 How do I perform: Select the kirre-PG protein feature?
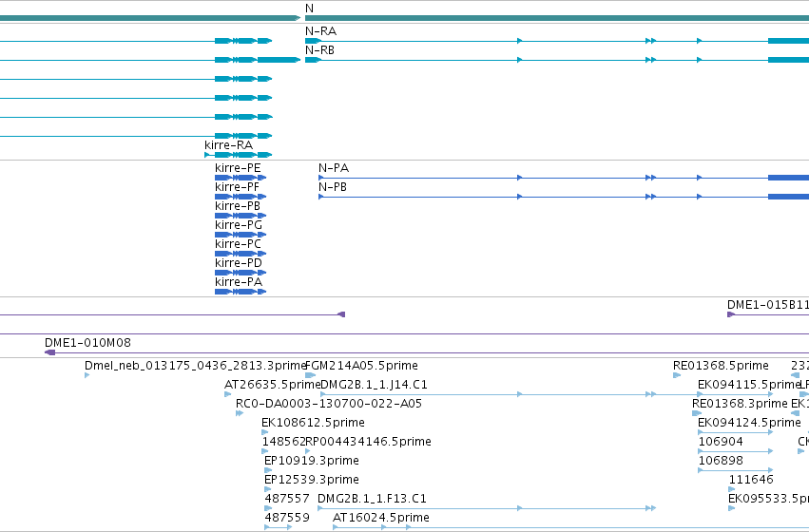point(241,235)
